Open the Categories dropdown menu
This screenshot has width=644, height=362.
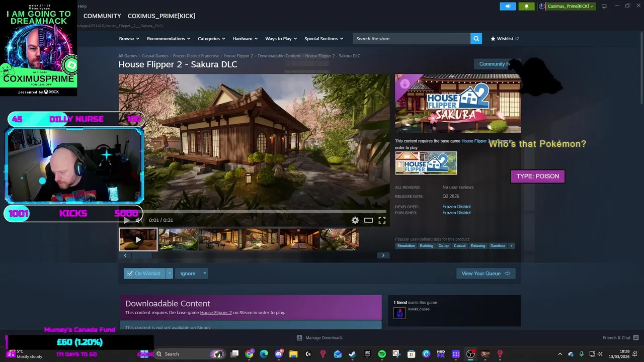tap(211, 39)
